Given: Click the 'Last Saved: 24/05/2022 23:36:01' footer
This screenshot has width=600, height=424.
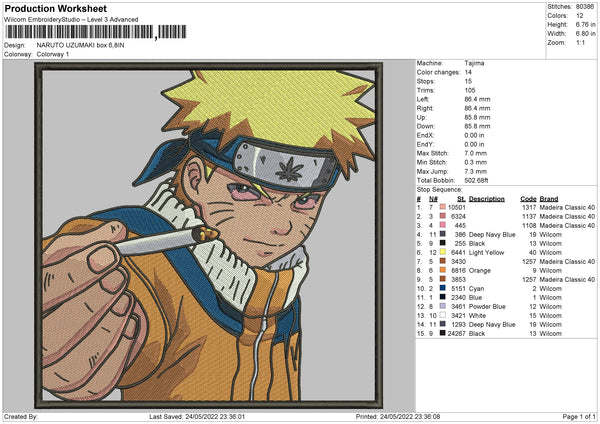Looking at the screenshot, I should pyautogui.click(x=197, y=417).
